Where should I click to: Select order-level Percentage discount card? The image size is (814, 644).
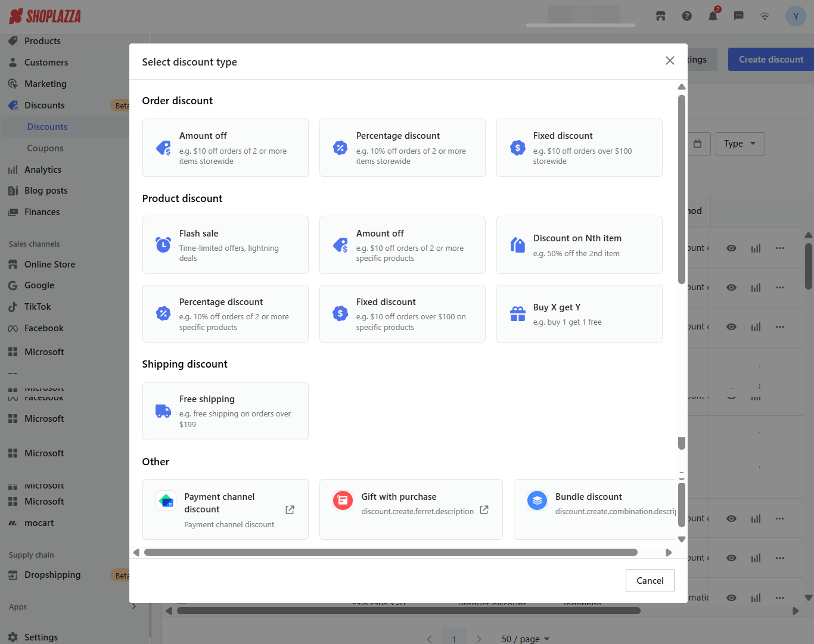(402, 148)
